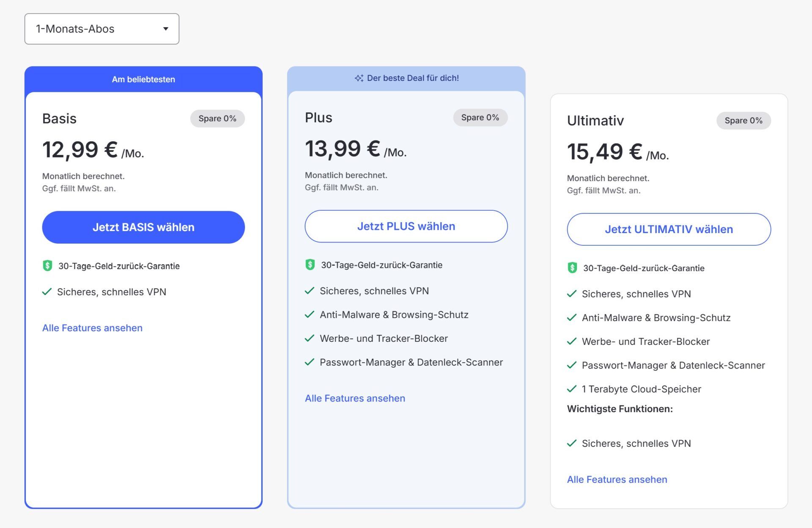The image size is (812, 528).
Task: Click the 12,99 € price
Action: point(80,150)
